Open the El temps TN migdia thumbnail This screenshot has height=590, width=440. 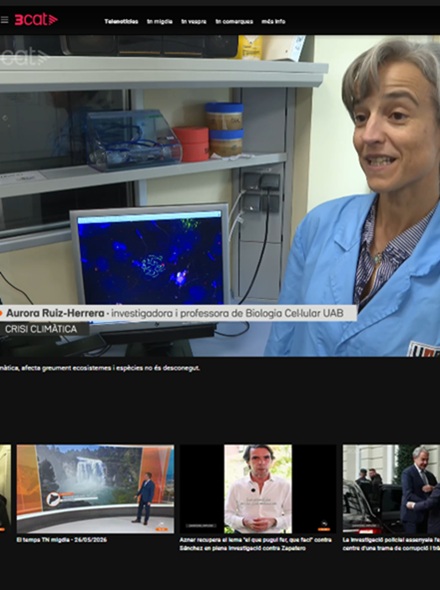click(x=95, y=489)
